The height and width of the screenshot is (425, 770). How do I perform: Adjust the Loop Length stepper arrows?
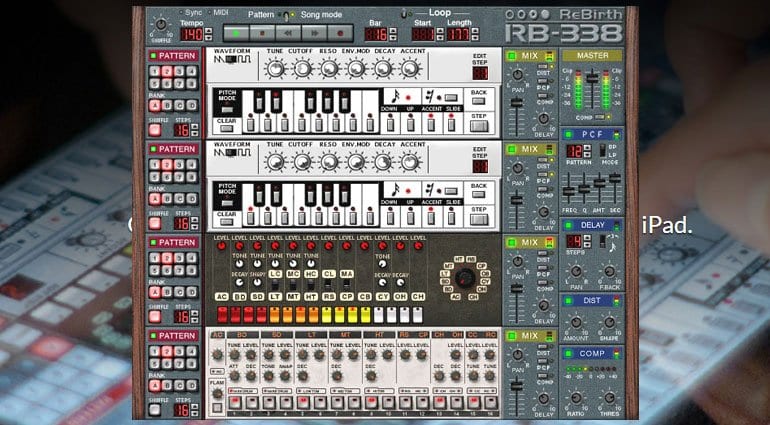475,34
